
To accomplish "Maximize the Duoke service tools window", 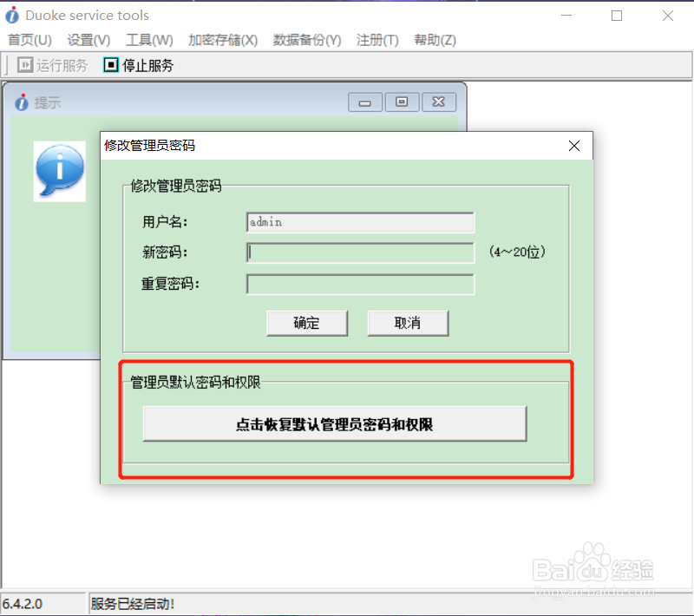I will coord(617,16).
